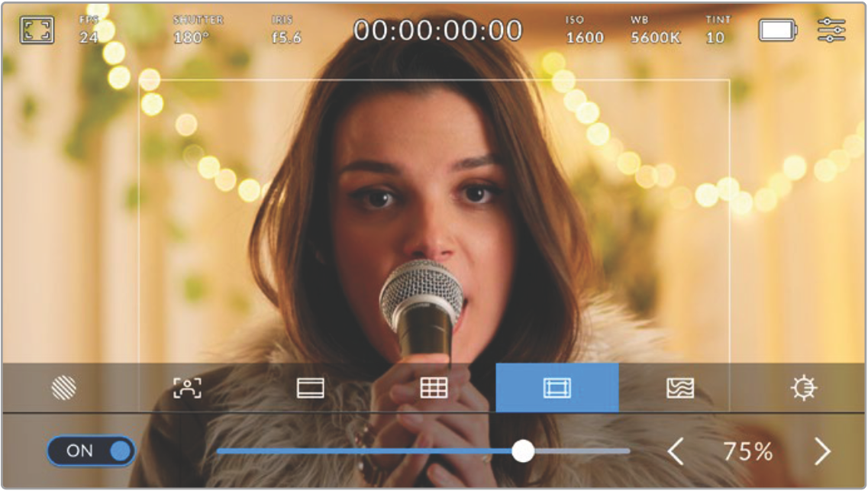Select the Grids tab

coord(434,387)
